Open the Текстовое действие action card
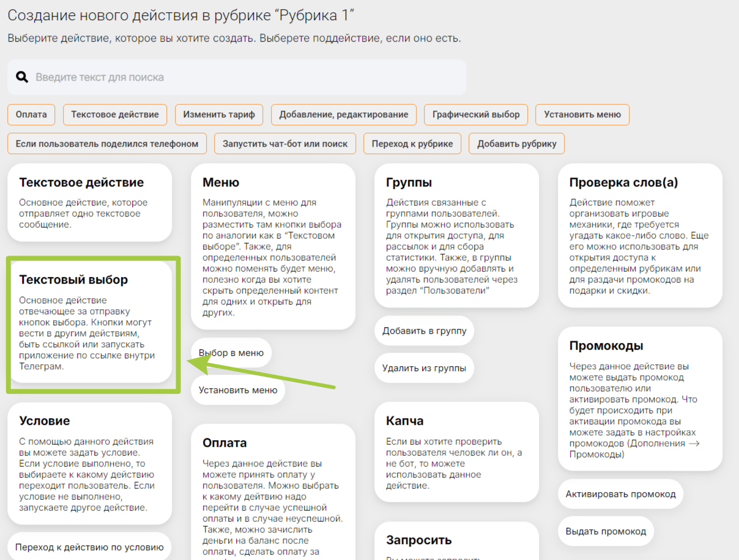This screenshot has height=560, width=739. pyautogui.click(x=90, y=202)
